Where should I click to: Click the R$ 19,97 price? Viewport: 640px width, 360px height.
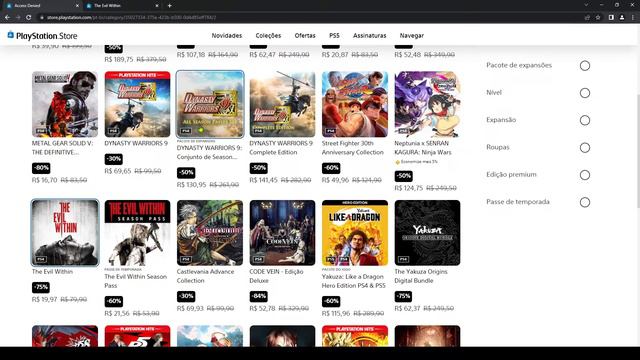[44, 300]
